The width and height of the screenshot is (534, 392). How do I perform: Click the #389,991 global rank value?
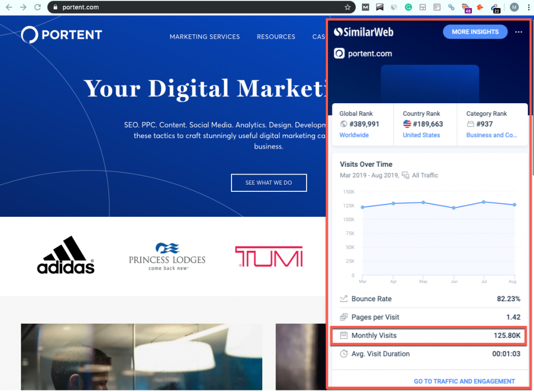(x=364, y=124)
